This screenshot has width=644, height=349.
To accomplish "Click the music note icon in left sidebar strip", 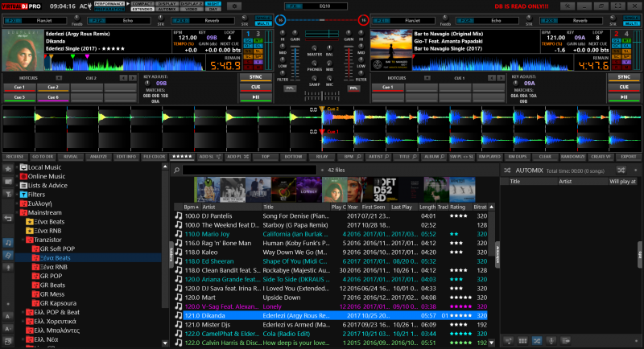I will 8,242.
